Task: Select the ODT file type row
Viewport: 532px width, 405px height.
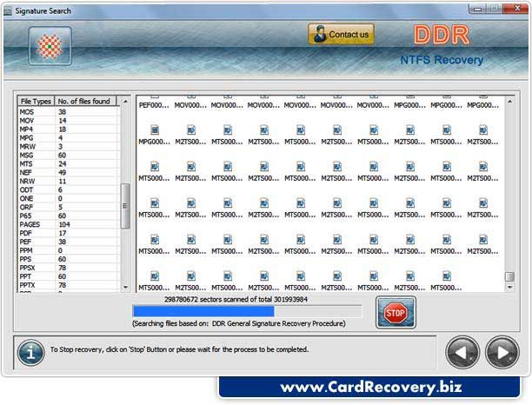Action: [69, 190]
